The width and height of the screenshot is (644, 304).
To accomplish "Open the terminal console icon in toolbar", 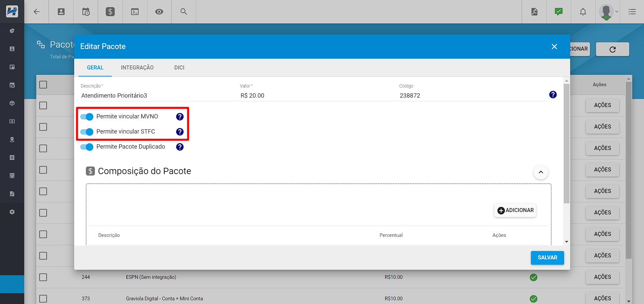I will tap(135, 12).
